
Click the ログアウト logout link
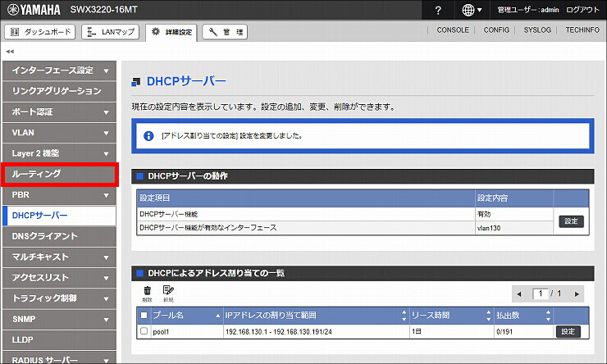click(582, 10)
